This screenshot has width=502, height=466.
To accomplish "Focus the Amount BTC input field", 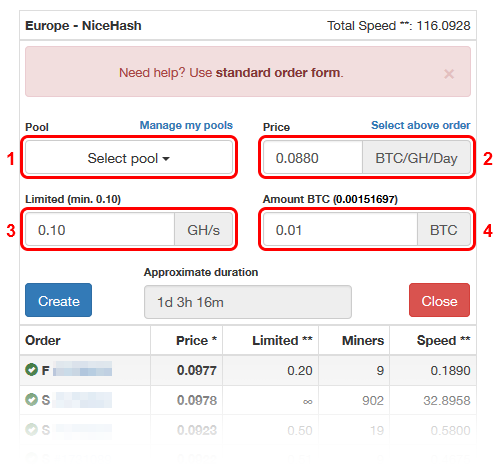I will [340, 230].
